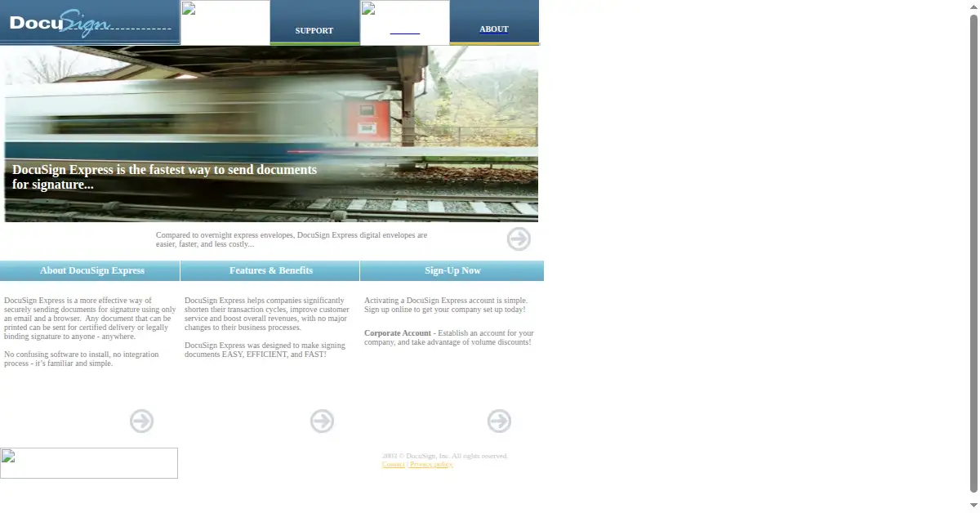980x513 pixels.
Task: Click the train hero banner image
Action: [271, 134]
